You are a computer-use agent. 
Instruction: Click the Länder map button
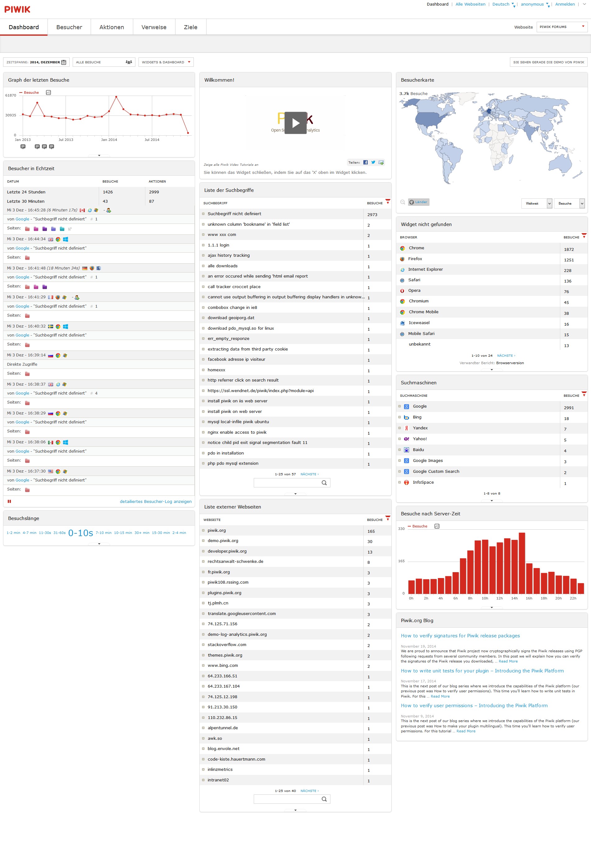click(418, 202)
